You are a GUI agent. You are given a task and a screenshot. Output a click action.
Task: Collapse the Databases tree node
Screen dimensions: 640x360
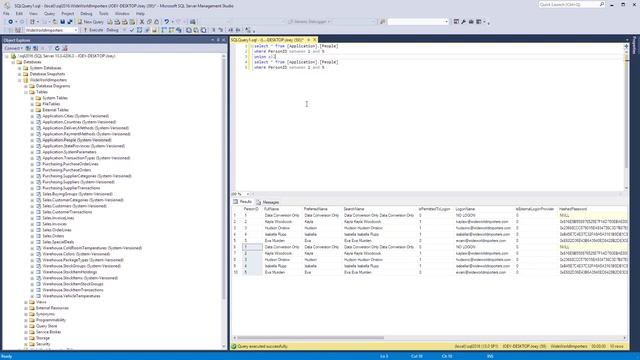pos(13,62)
